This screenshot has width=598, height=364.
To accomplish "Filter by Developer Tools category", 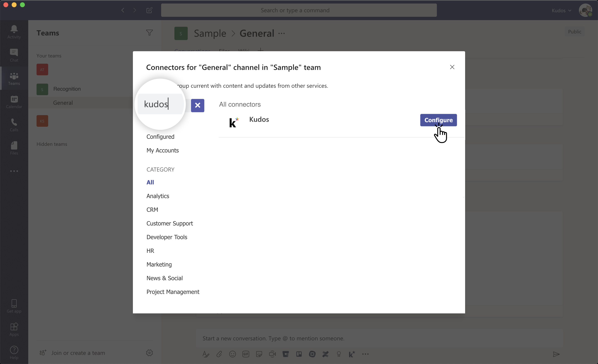I will (x=167, y=237).
